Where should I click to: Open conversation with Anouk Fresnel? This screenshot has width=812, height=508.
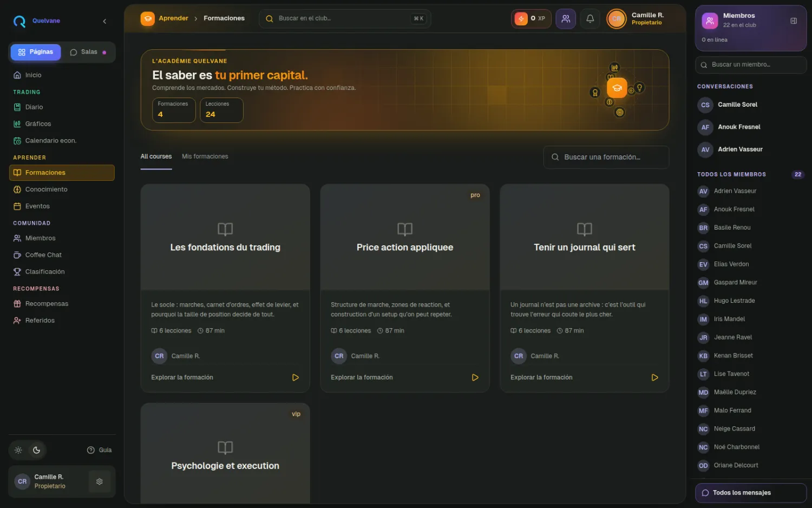tap(751, 127)
